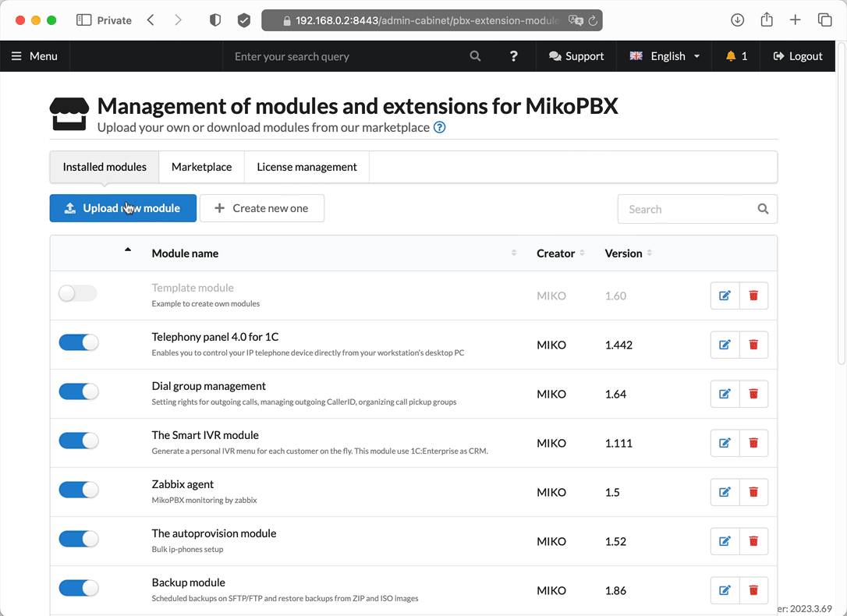
Task: Enable the Template module toggle
Action: tap(78, 294)
